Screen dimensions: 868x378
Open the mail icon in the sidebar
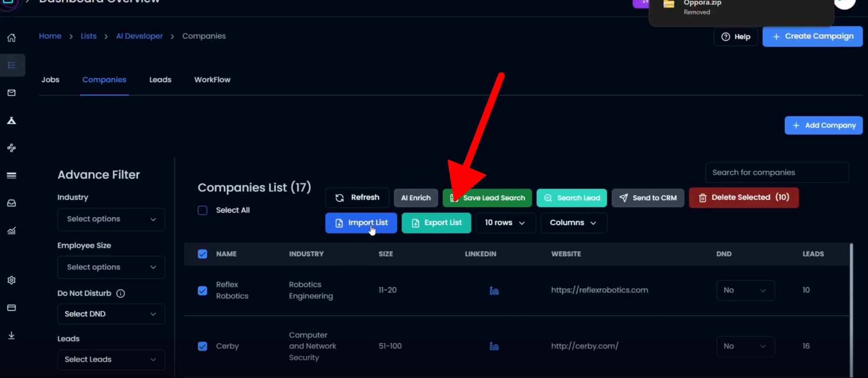pyautogui.click(x=12, y=93)
